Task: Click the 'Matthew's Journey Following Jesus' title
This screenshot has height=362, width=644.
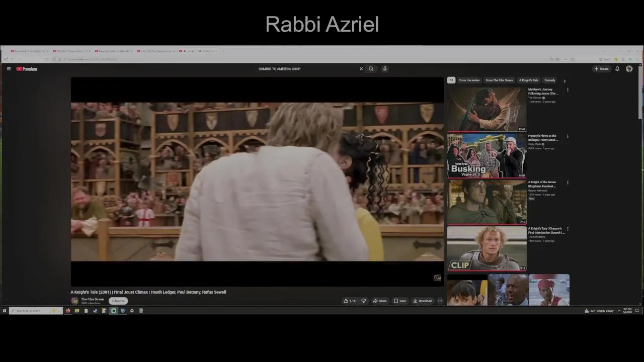Action: (x=543, y=92)
